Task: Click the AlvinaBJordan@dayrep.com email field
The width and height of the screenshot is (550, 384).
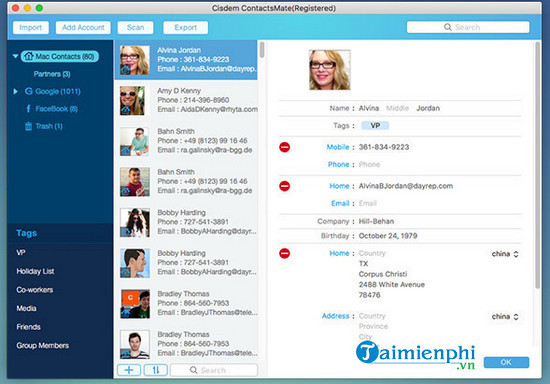Action: 405,186
